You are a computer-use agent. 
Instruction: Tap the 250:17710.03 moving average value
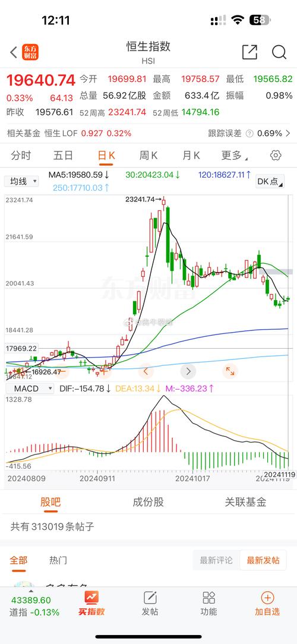(81, 188)
